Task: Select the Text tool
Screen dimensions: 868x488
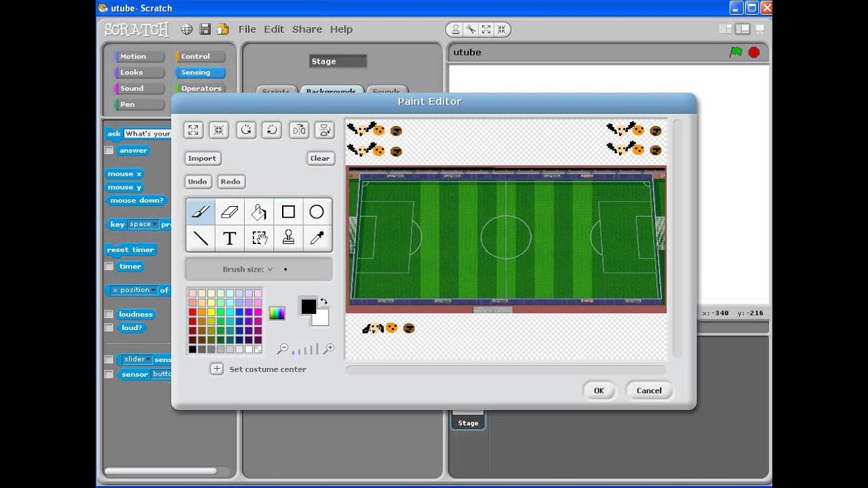Action: [x=230, y=238]
